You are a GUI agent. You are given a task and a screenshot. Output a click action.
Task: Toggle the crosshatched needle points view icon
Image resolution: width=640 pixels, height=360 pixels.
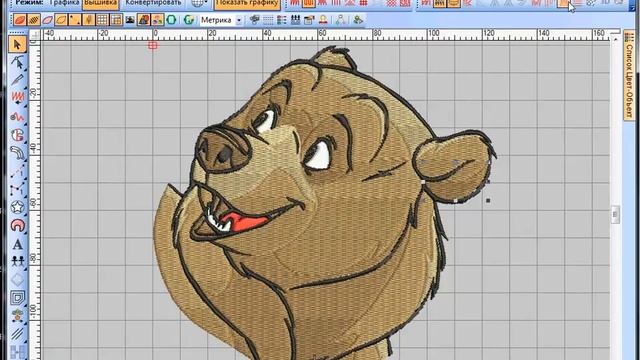coord(33,20)
